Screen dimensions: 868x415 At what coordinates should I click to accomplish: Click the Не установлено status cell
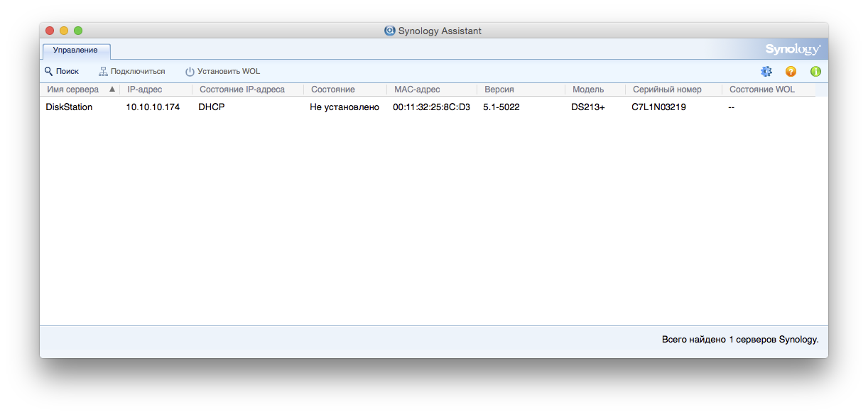coord(345,107)
